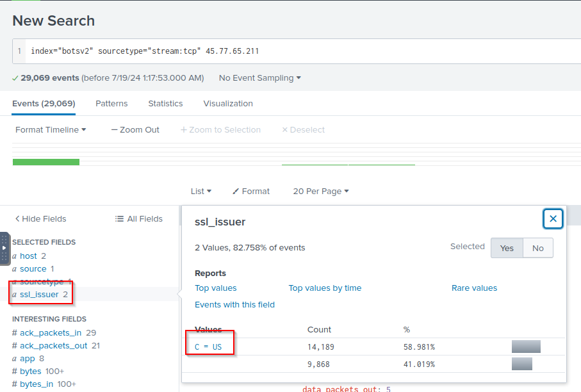
Task: Select Yes for field Selected
Action: [x=507, y=248]
